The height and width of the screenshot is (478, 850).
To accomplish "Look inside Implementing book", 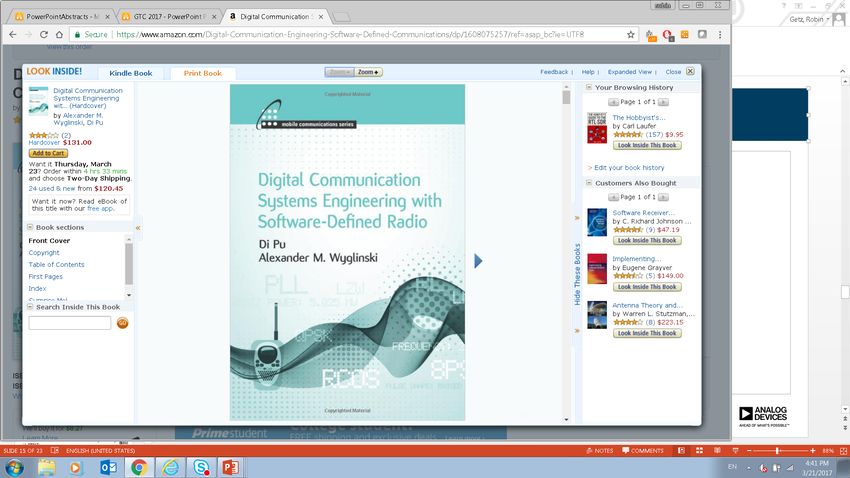I will (647, 287).
